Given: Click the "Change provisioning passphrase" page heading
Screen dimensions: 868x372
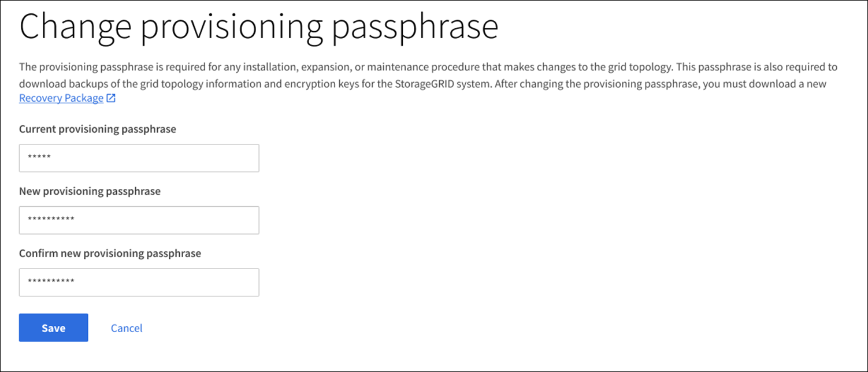Looking at the screenshot, I should tap(258, 27).
